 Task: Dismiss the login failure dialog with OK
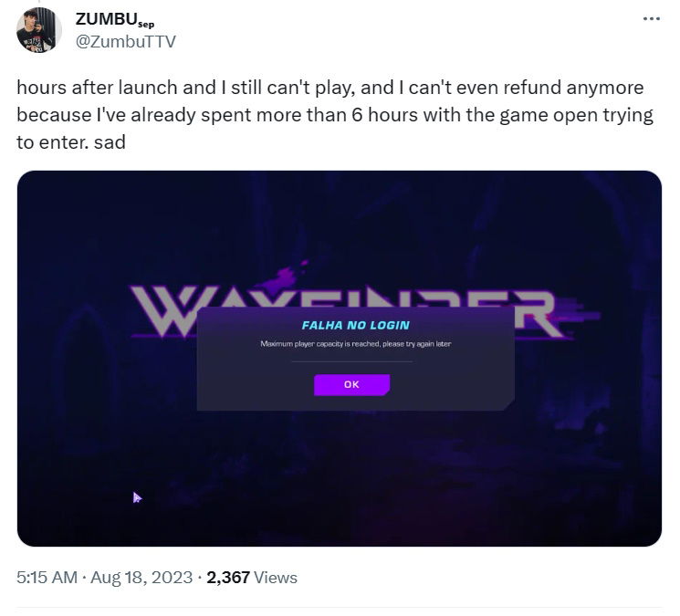[351, 384]
